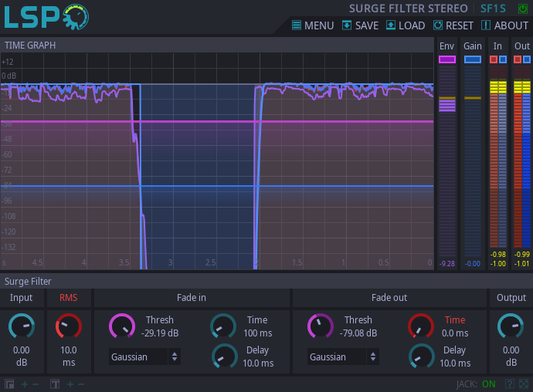The height and width of the screenshot is (392, 533).
Task: Click the Env meter -9.28 readout
Action: pyautogui.click(x=447, y=264)
